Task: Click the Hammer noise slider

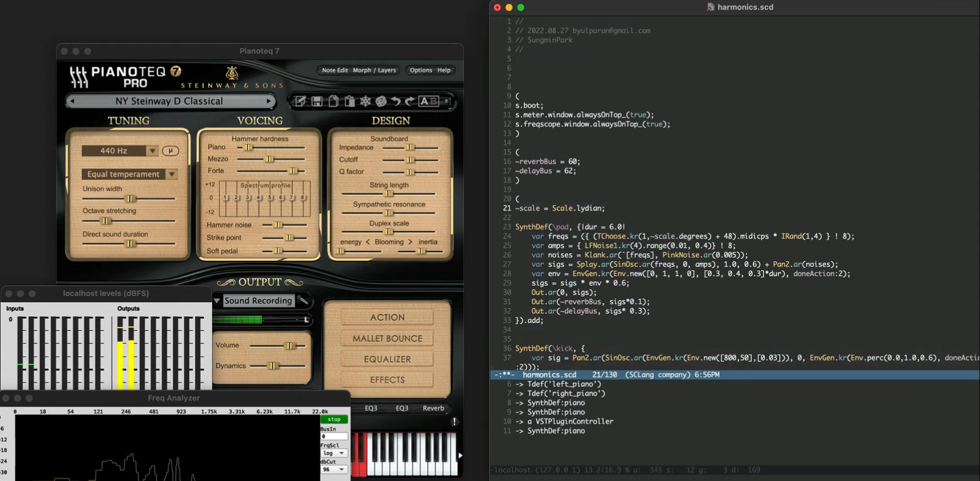Action: click(x=278, y=225)
